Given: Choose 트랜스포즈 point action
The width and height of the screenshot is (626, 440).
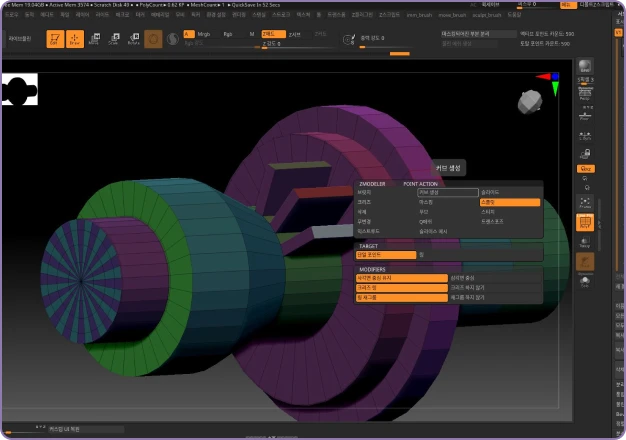Looking at the screenshot, I should [492, 222].
